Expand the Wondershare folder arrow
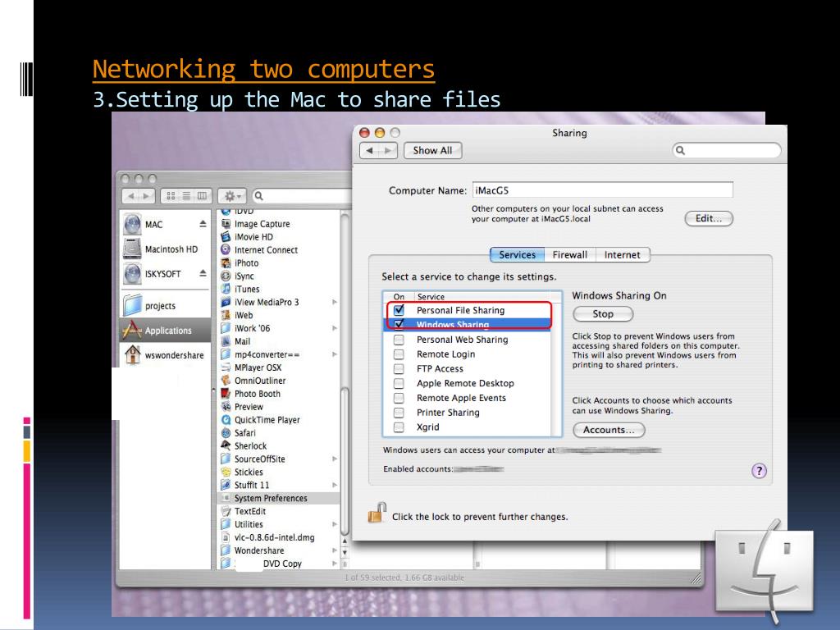The image size is (840, 630). pyautogui.click(x=335, y=550)
